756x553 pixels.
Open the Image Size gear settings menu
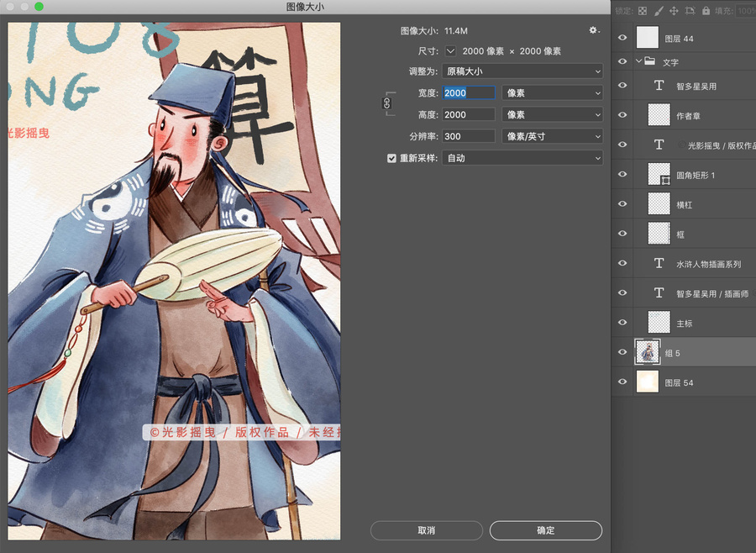594,30
